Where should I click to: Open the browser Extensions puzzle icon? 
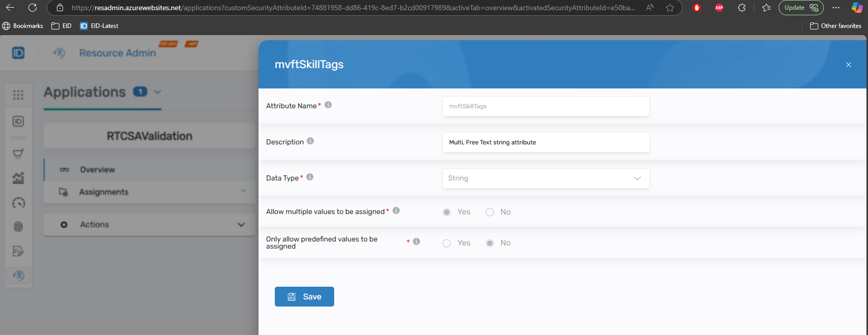coord(742,8)
